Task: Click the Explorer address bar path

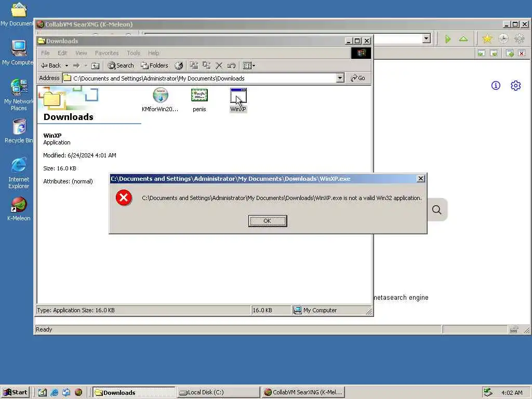Action: click(x=199, y=78)
